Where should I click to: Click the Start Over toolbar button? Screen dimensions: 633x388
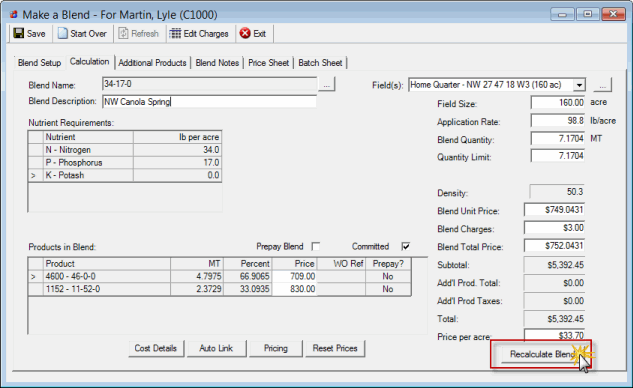(x=82, y=34)
